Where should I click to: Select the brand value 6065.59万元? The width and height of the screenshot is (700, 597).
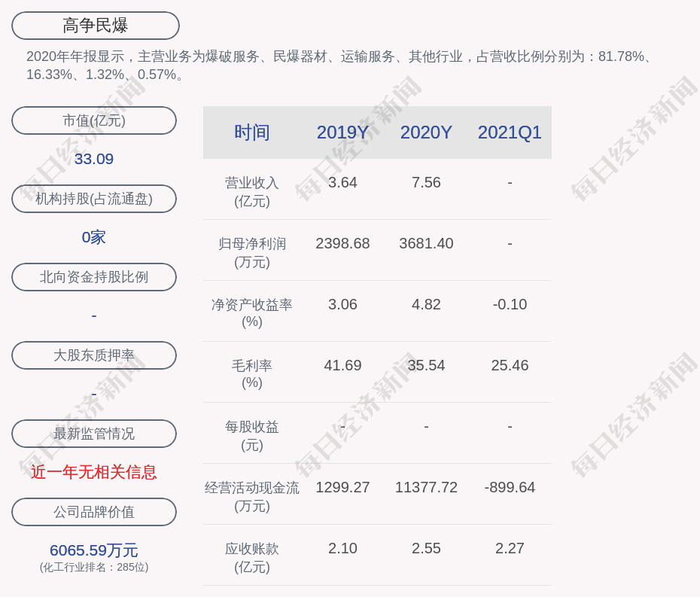pyautogui.click(x=94, y=550)
